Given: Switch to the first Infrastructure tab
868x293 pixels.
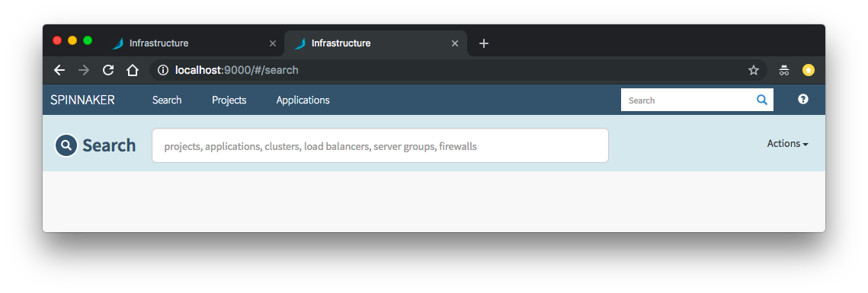Looking at the screenshot, I should [193, 43].
